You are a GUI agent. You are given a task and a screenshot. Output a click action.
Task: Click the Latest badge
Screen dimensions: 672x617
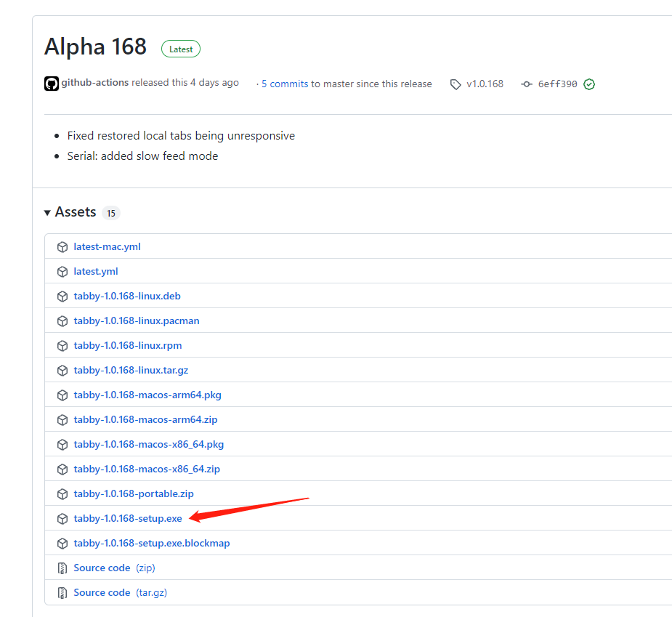coord(181,49)
